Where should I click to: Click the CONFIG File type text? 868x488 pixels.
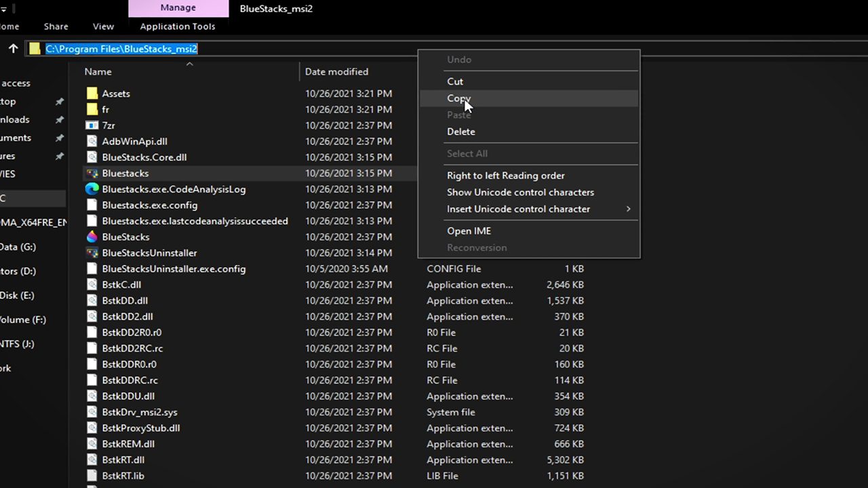point(454,268)
